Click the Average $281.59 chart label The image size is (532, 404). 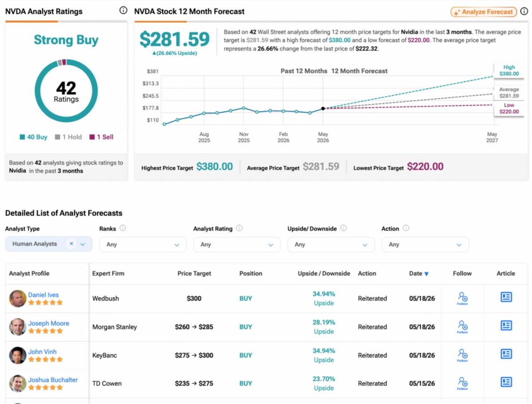[x=509, y=93]
